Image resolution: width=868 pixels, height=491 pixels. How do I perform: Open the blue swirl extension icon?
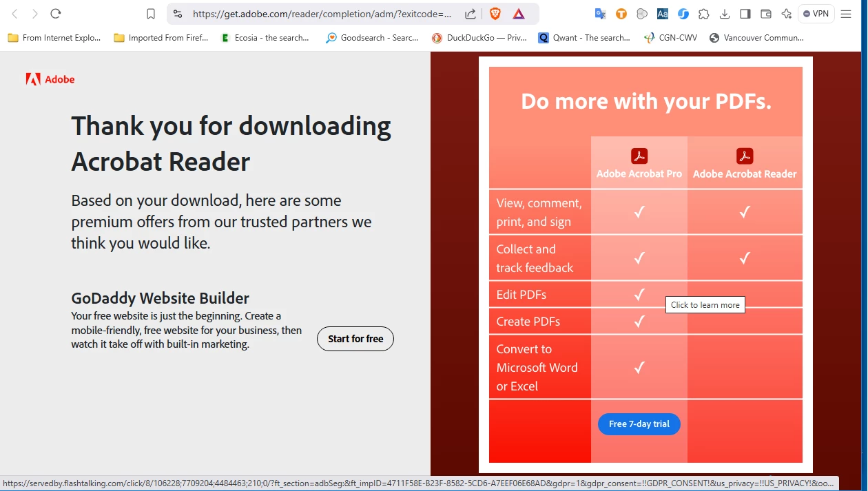(x=683, y=14)
